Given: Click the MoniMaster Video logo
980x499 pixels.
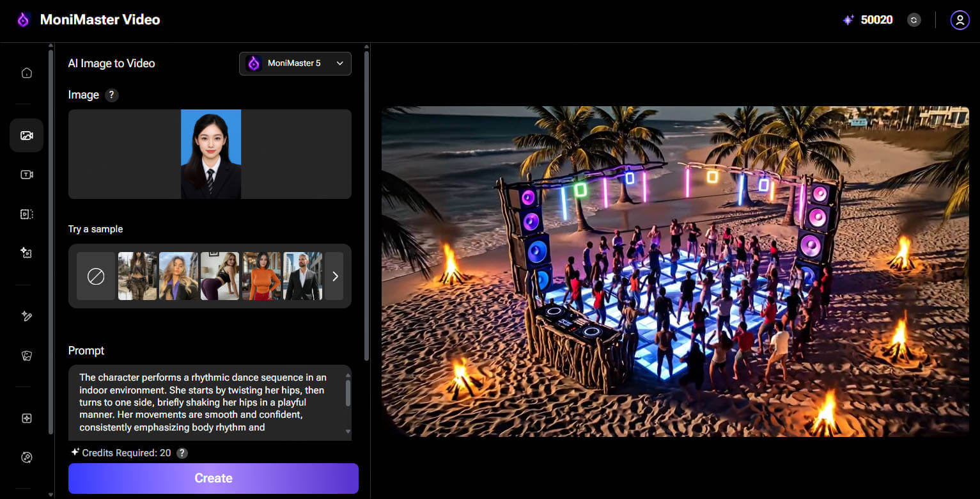Looking at the screenshot, I should coord(89,20).
